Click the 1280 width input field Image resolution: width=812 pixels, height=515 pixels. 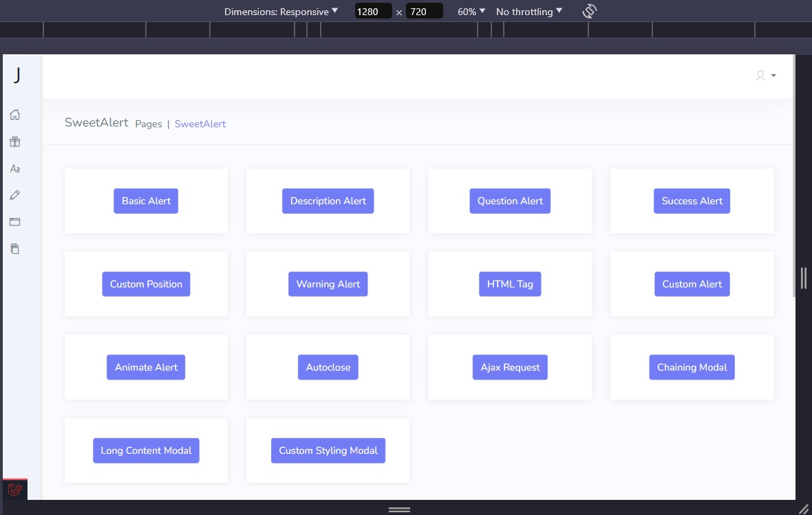(x=372, y=11)
